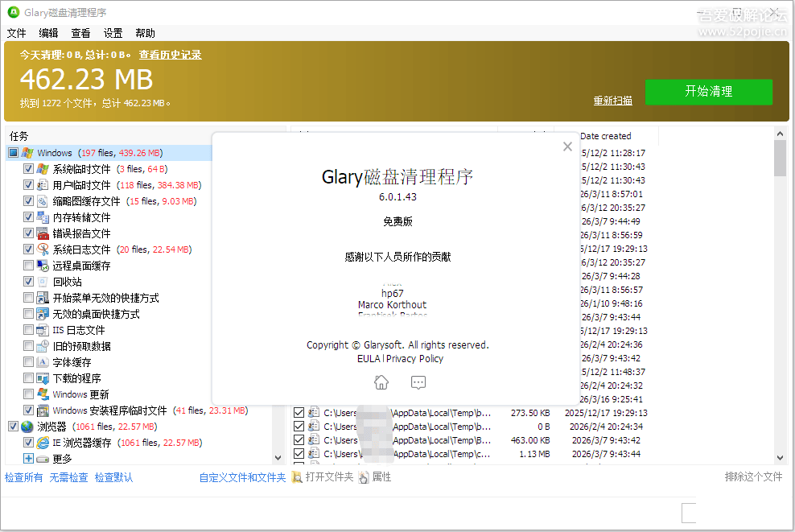Click the Open Folder icon at the bottom
The width and height of the screenshot is (795, 532).
(x=297, y=477)
